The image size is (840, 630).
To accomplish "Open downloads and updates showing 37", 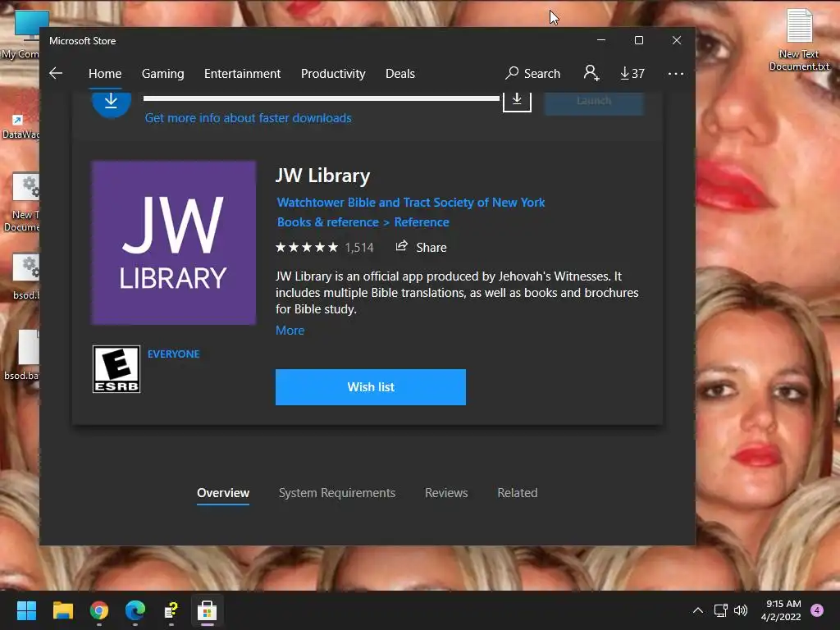I will tap(632, 73).
